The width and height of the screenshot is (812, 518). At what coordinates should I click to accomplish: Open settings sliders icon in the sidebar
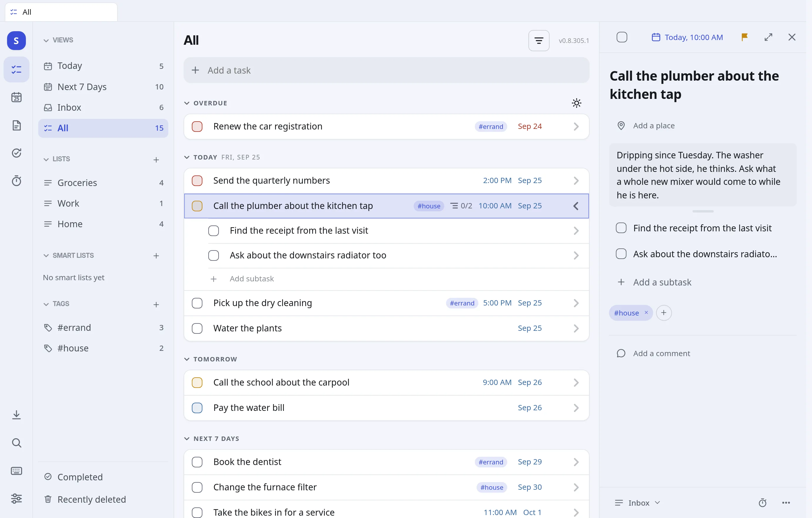[16, 499]
